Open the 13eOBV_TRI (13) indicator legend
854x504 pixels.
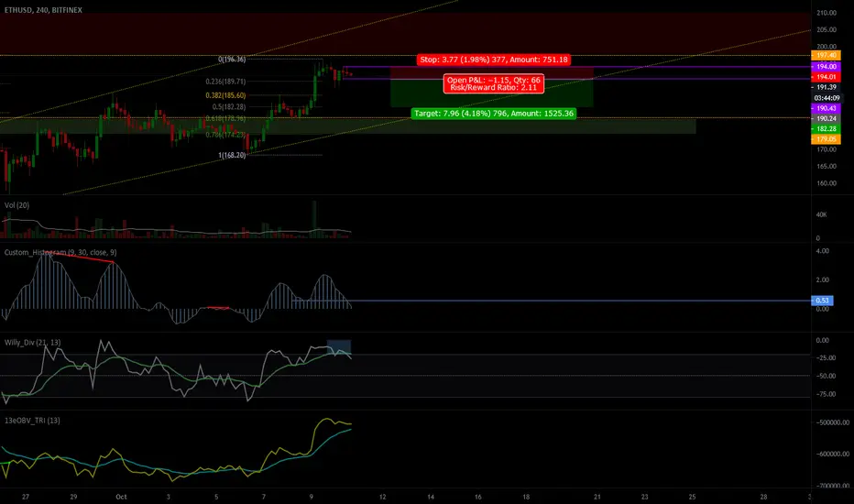click(x=32, y=420)
